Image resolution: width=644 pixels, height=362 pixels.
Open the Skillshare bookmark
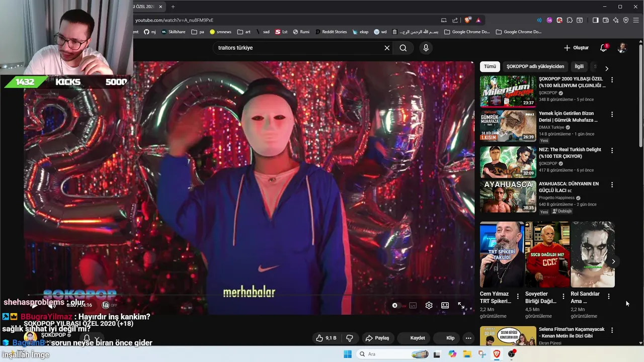(173, 32)
